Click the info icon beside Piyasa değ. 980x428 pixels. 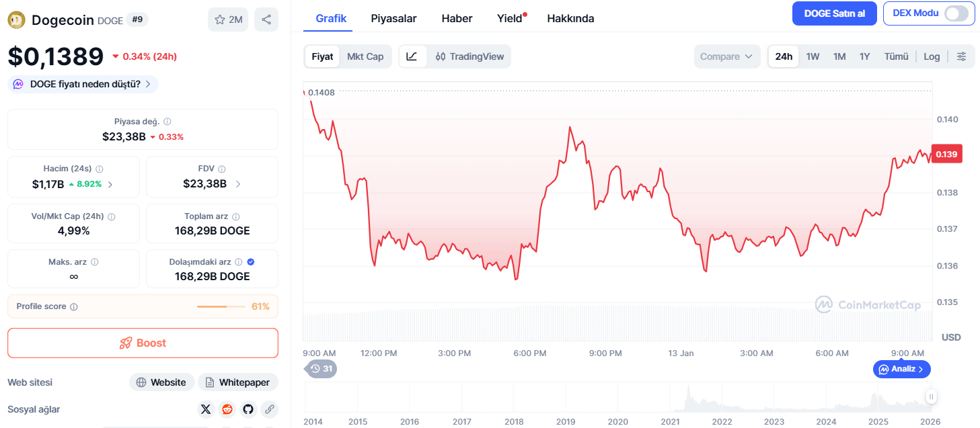point(167,122)
